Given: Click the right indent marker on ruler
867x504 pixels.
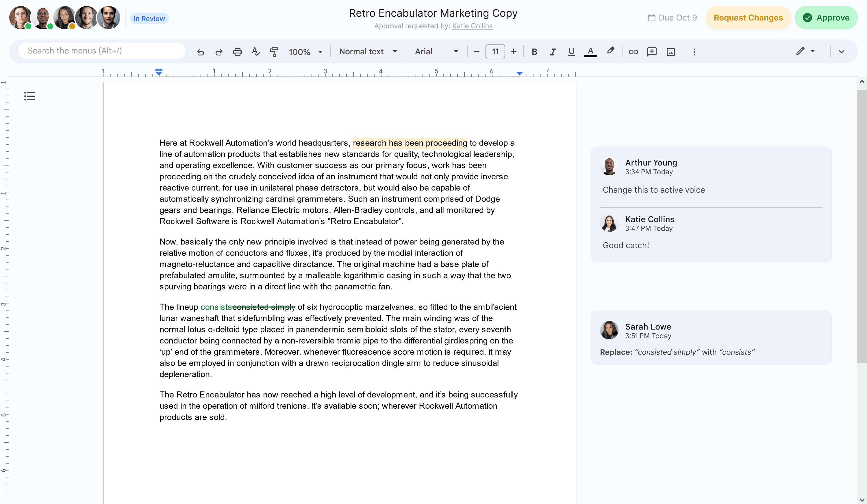Looking at the screenshot, I should (520, 73).
